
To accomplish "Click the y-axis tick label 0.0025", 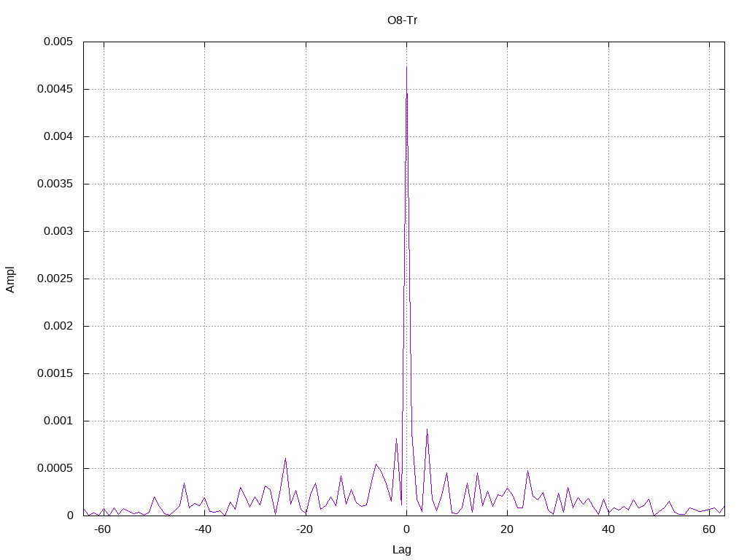I will (x=55, y=279).
